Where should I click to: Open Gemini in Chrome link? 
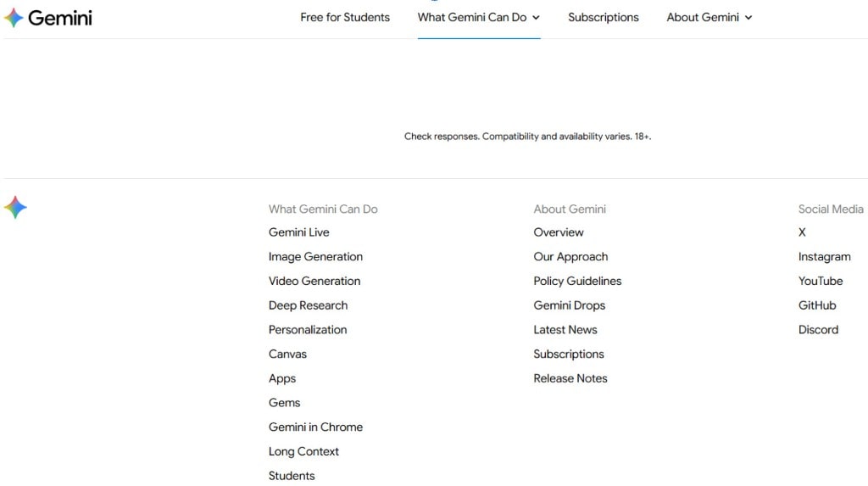[315, 427]
